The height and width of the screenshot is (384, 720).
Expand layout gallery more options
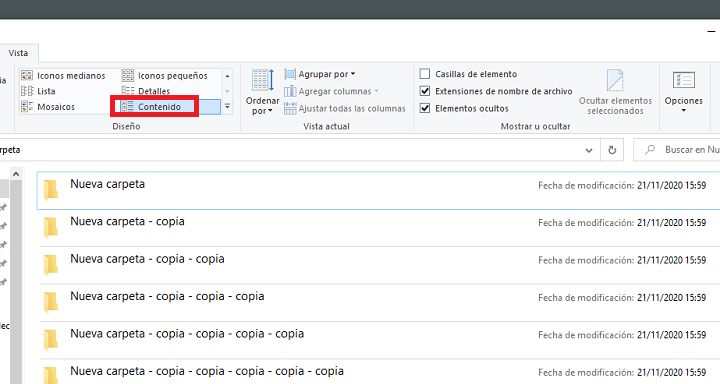pyautogui.click(x=227, y=107)
